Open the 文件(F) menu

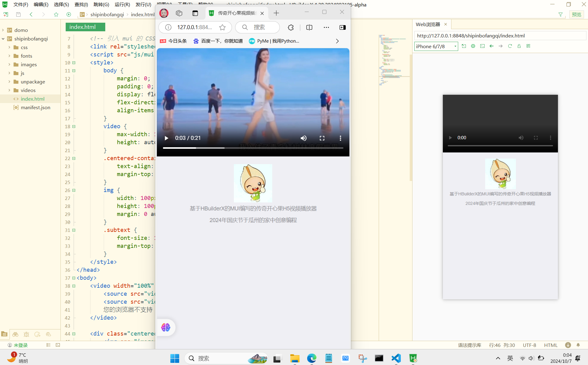point(21,5)
